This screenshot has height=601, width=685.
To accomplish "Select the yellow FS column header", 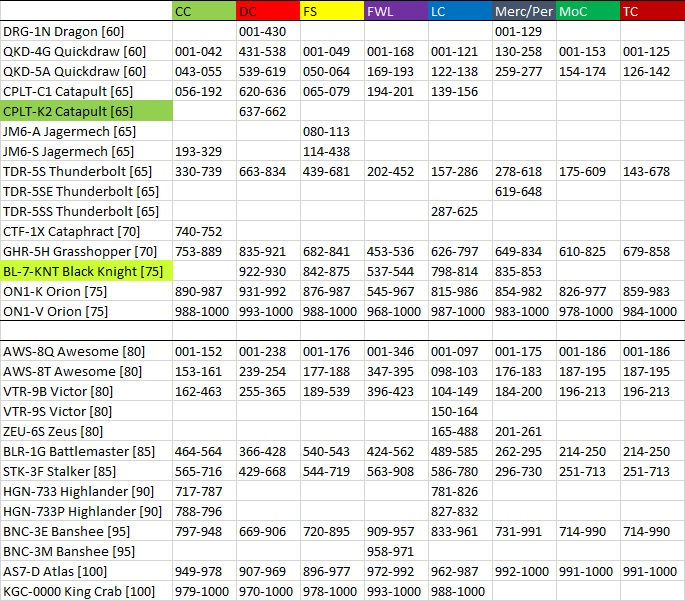I will click(x=332, y=12).
